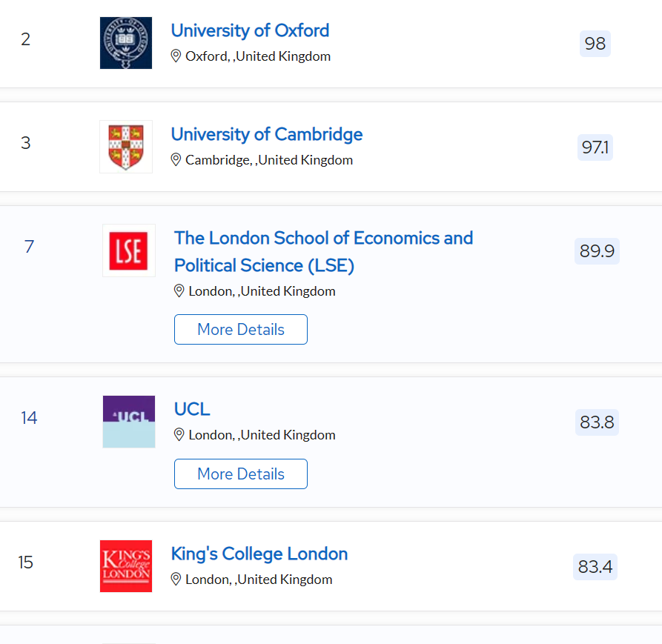This screenshot has width=662, height=644.
Task: Click the location pin icon beside Cambridge
Action: (x=176, y=160)
